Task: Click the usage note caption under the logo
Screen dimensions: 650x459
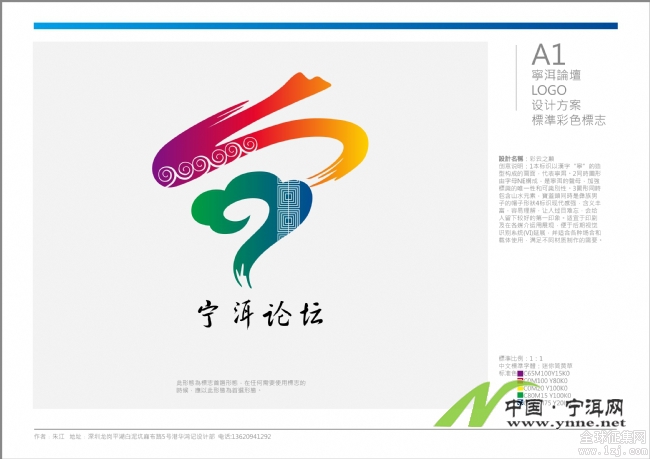Action: coord(241,386)
